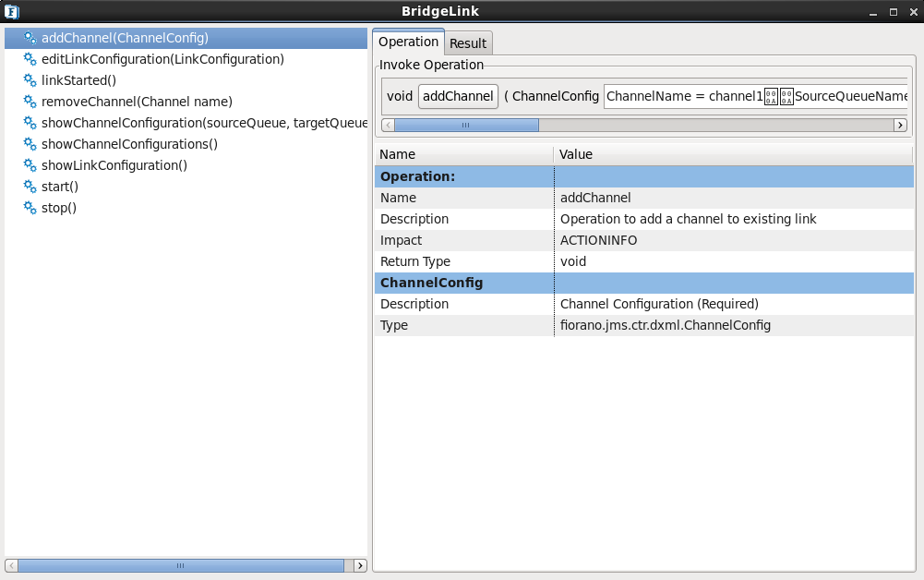
Task: Click the gear icon beside showLinkConfiguration()
Action: point(30,165)
